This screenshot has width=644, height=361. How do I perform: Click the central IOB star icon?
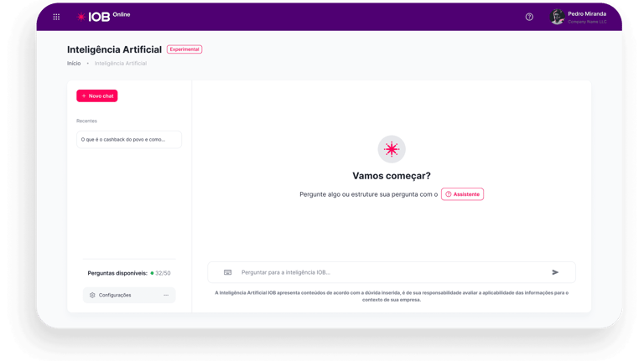coord(392,149)
